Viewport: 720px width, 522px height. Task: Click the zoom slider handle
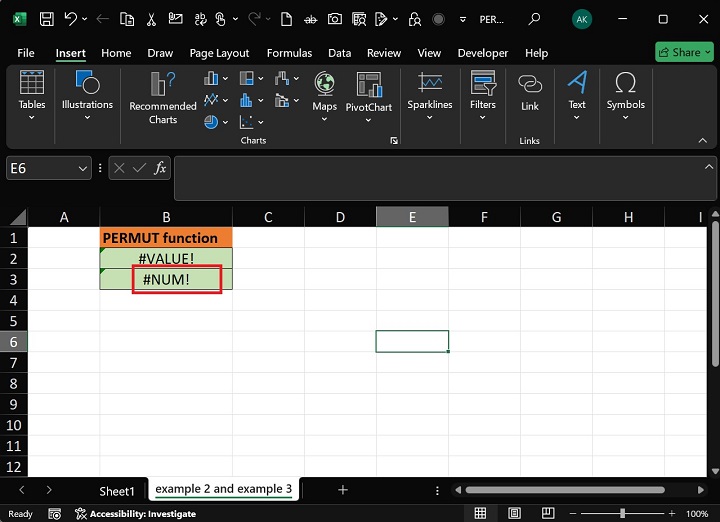coord(622,513)
